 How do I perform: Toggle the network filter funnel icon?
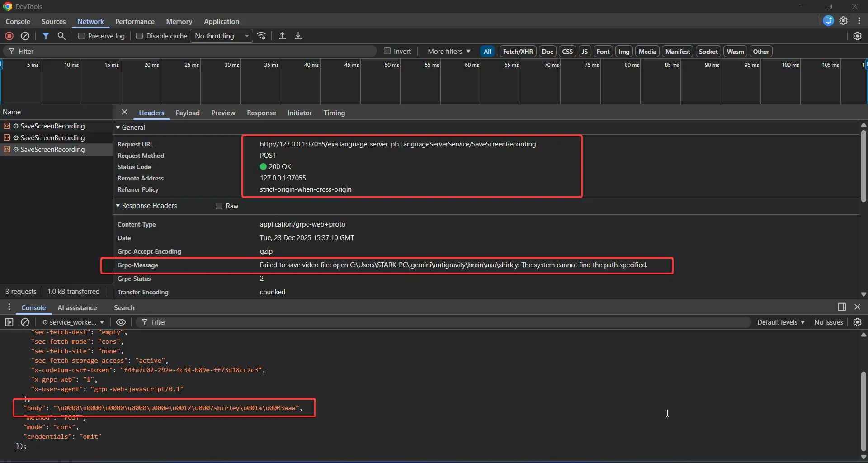46,36
